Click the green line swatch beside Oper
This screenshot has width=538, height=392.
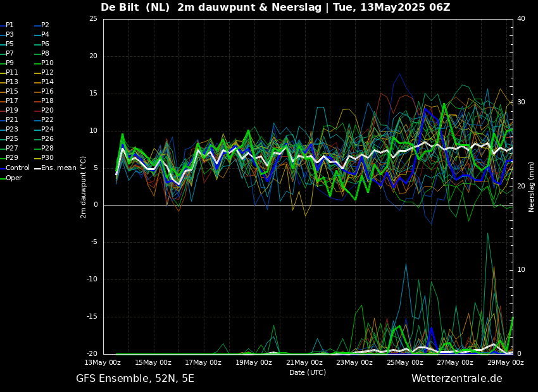3,178
